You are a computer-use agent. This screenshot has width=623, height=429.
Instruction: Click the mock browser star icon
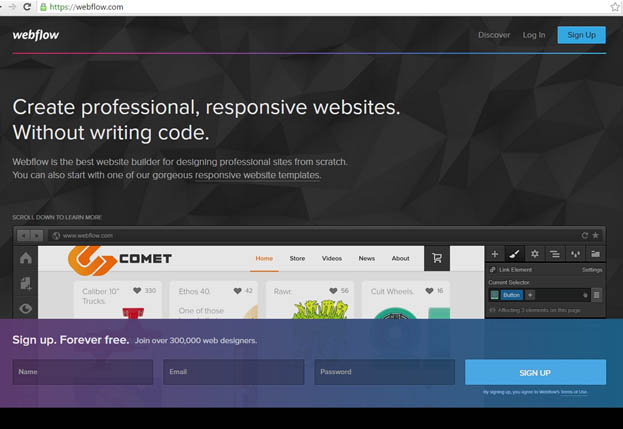pyautogui.click(x=596, y=235)
